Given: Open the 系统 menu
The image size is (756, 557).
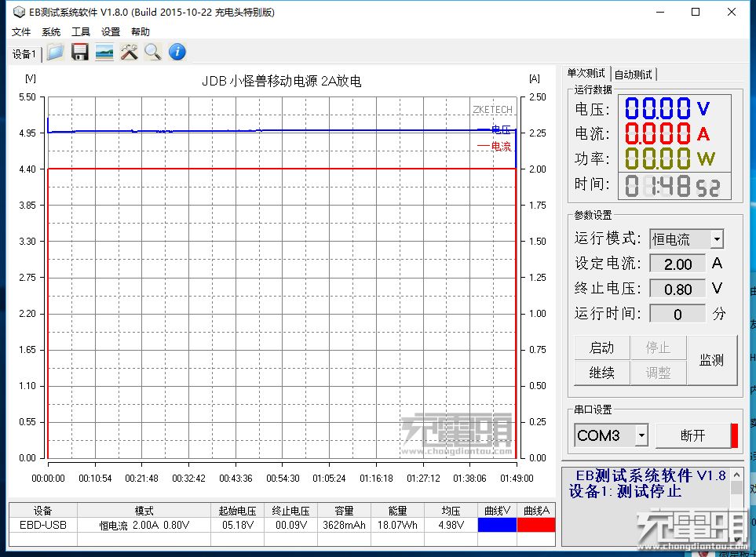Looking at the screenshot, I should 50,32.
